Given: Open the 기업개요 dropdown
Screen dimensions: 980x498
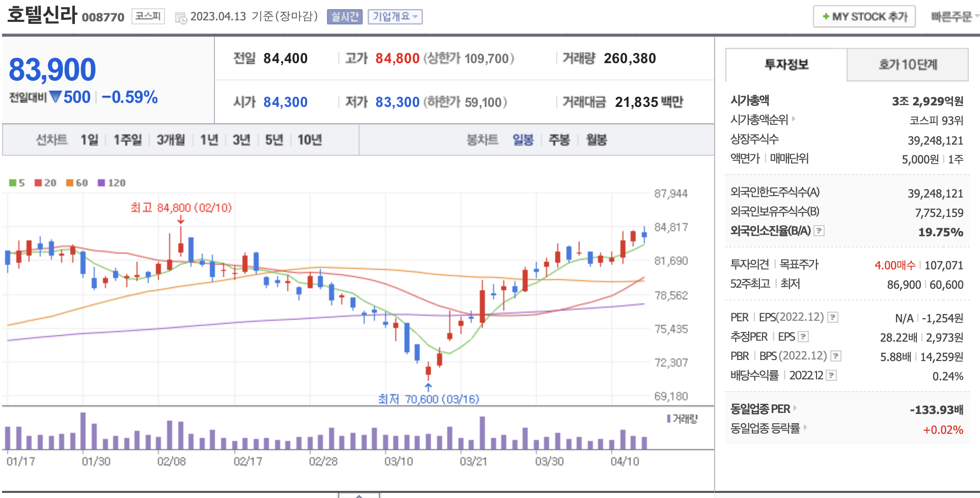Looking at the screenshot, I should click(x=395, y=17).
